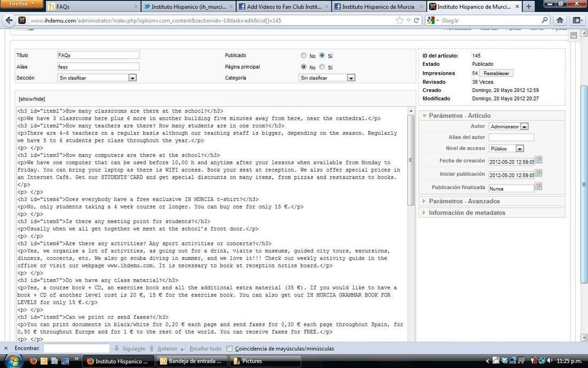This screenshot has width=588, height=368.
Task: Toggle Coincidencia de mayúsculas/minúsculas checkbox
Action: coord(229,348)
